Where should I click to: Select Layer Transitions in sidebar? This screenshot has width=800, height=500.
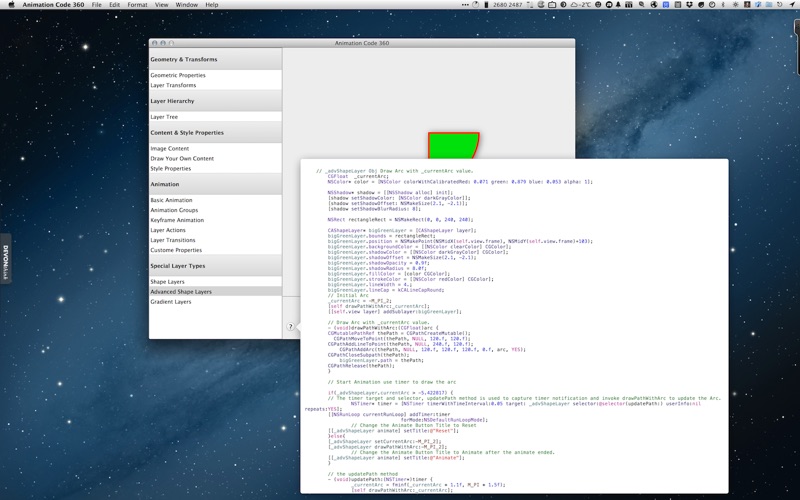[x=215, y=240]
